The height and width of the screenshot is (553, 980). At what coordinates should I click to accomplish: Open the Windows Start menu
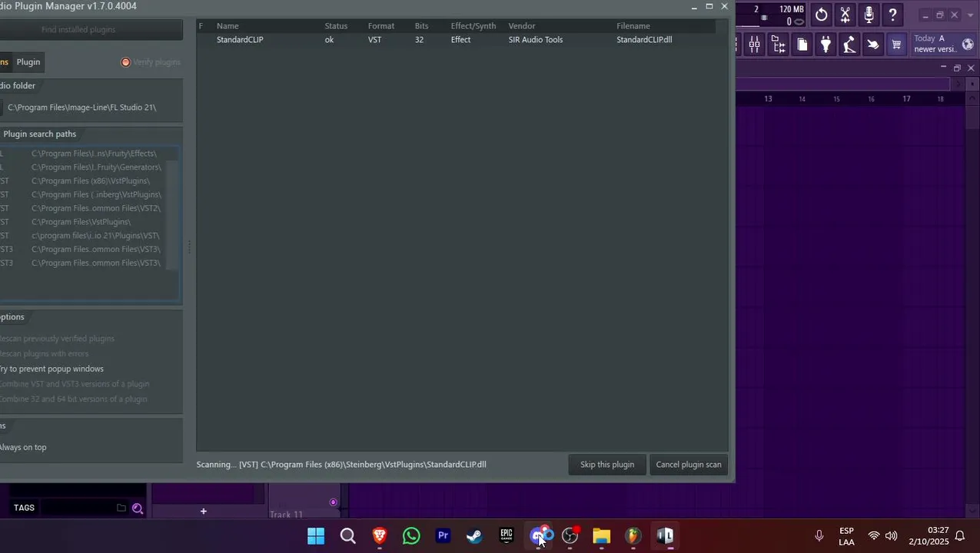pyautogui.click(x=316, y=535)
